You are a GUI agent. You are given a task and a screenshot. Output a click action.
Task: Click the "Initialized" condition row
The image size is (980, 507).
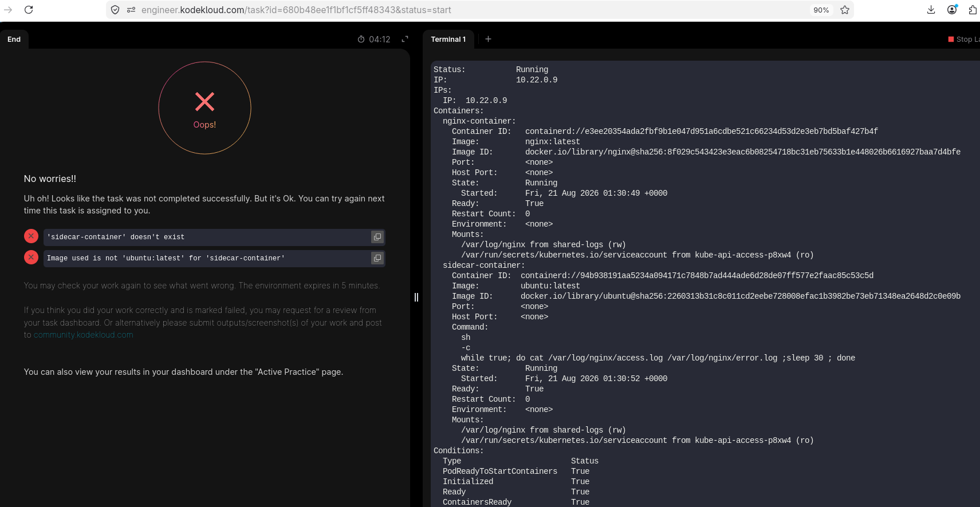click(516, 482)
